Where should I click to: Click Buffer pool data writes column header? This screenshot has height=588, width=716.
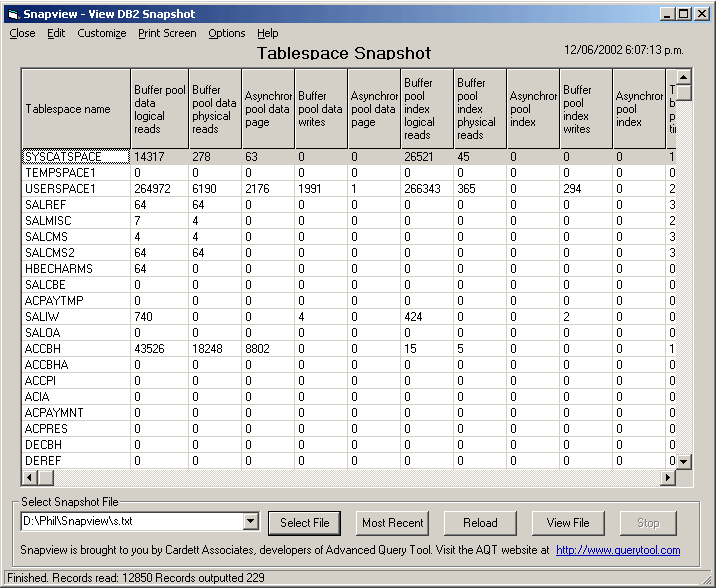pyautogui.click(x=321, y=109)
